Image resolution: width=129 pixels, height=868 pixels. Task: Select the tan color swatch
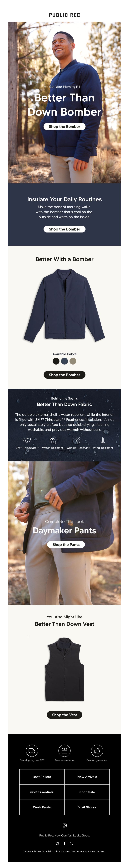[x=73, y=361]
